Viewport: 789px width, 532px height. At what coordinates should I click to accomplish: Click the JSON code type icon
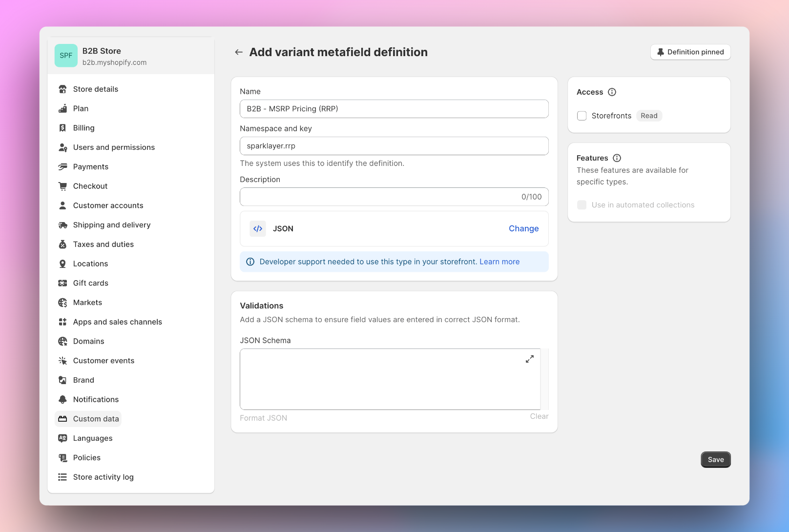click(x=258, y=228)
